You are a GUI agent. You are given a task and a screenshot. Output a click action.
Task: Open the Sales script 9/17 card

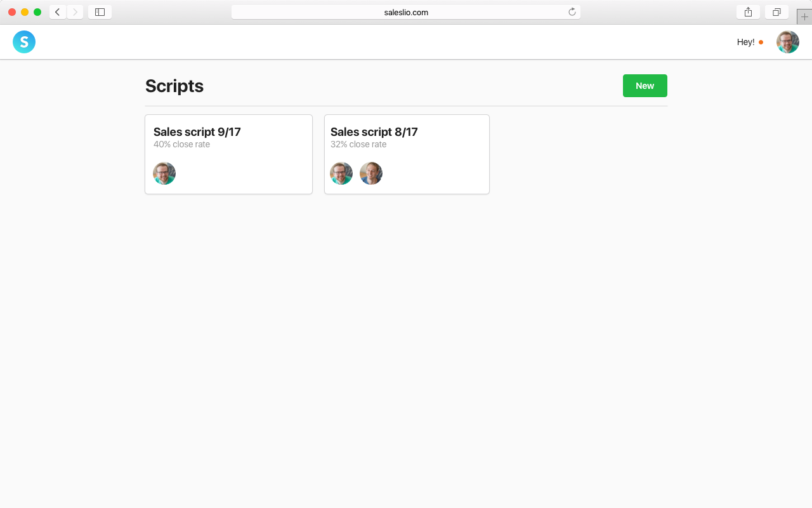click(228, 154)
